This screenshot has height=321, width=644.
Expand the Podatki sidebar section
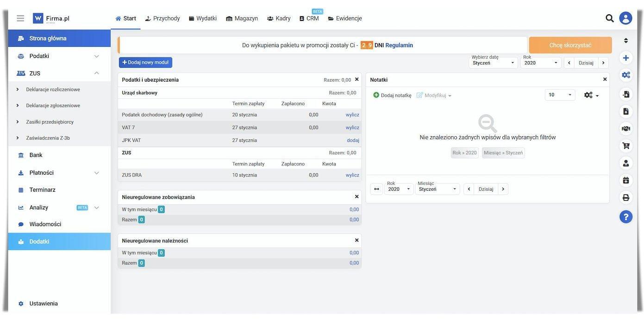coord(96,56)
